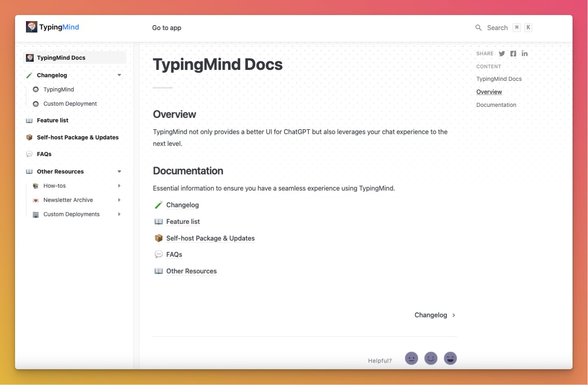Collapse the Other Resources sidebar section arrow
This screenshot has width=588, height=385.
pyautogui.click(x=119, y=172)
